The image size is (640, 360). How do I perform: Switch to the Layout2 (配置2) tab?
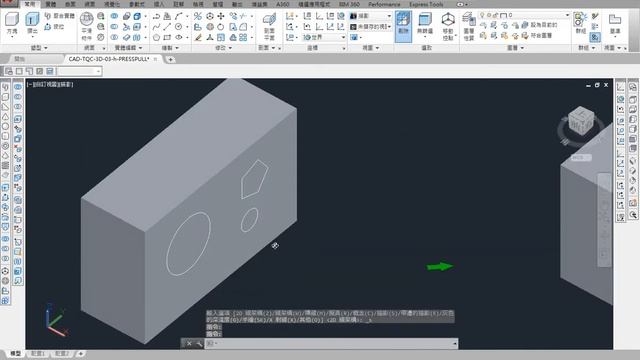coord(62,353)
